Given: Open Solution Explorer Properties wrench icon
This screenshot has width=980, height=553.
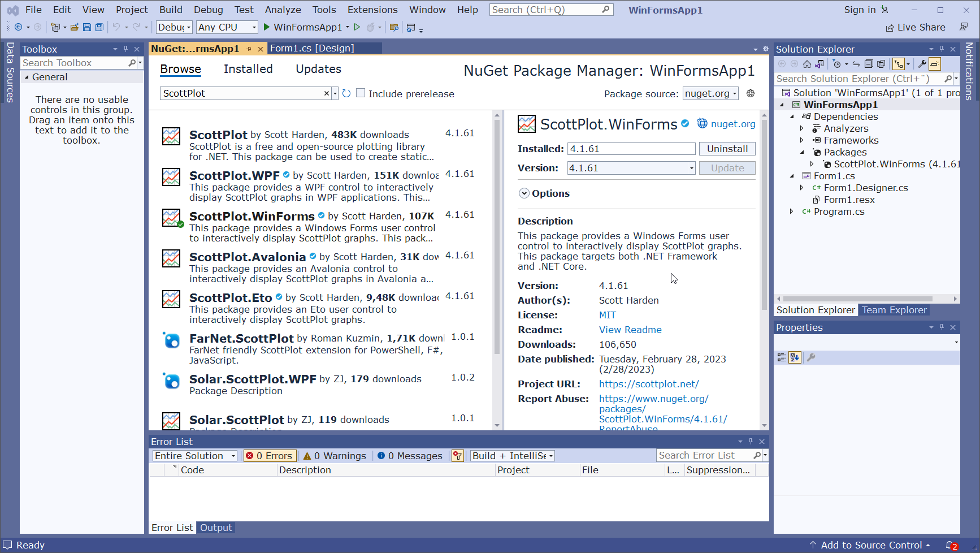Looking at the screenshot, I should 922,64.
